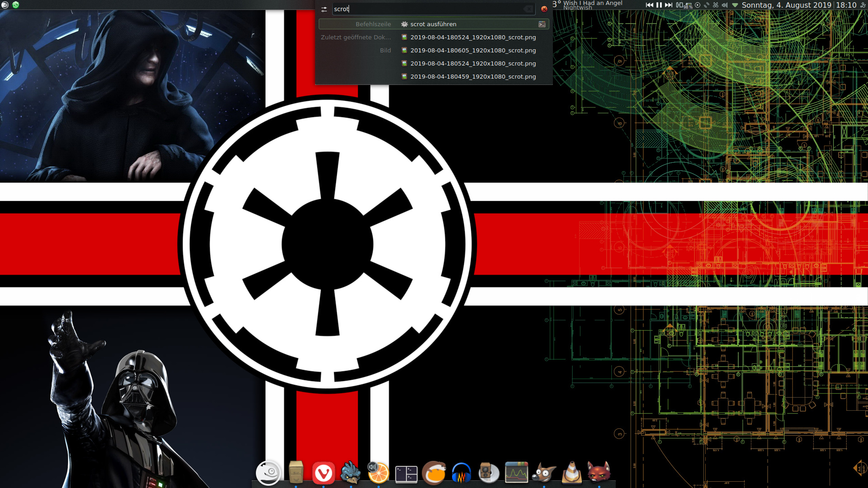
Task: Open the system monitor graph dock icon
Action: [516, 473]
